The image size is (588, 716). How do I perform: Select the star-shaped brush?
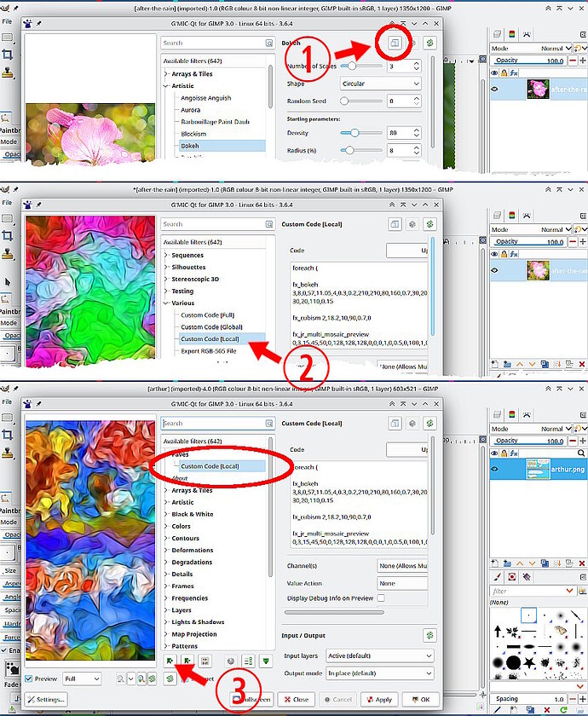[x=529, y=662]
